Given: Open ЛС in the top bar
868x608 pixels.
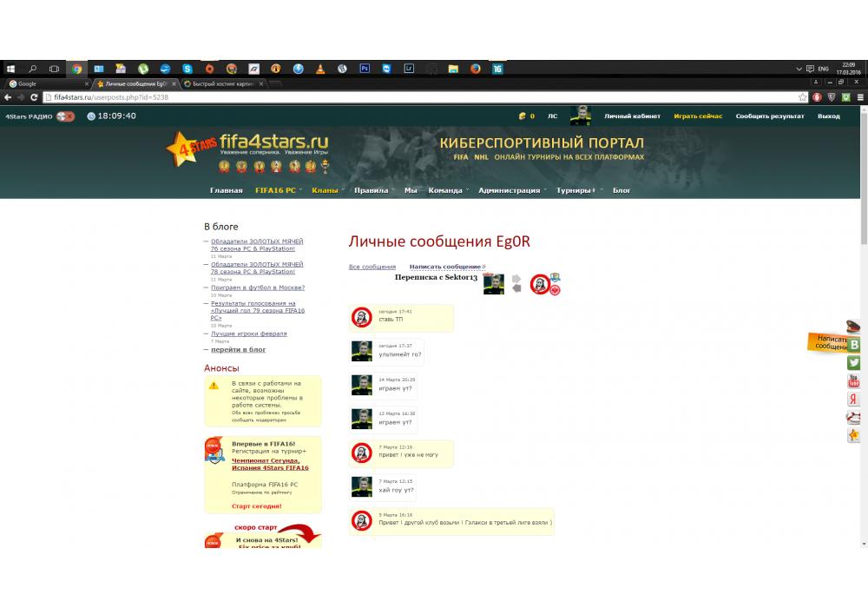Looking at the screenshot, I should (552, 116).
